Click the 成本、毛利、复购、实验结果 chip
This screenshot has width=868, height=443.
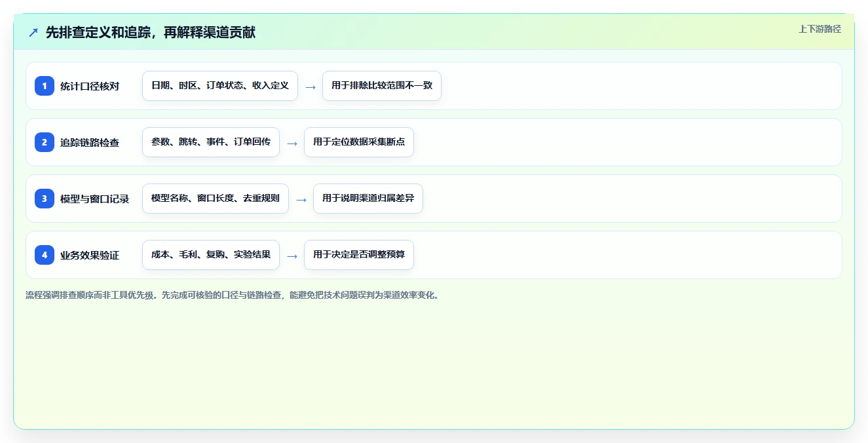click(x=211, y=255)
